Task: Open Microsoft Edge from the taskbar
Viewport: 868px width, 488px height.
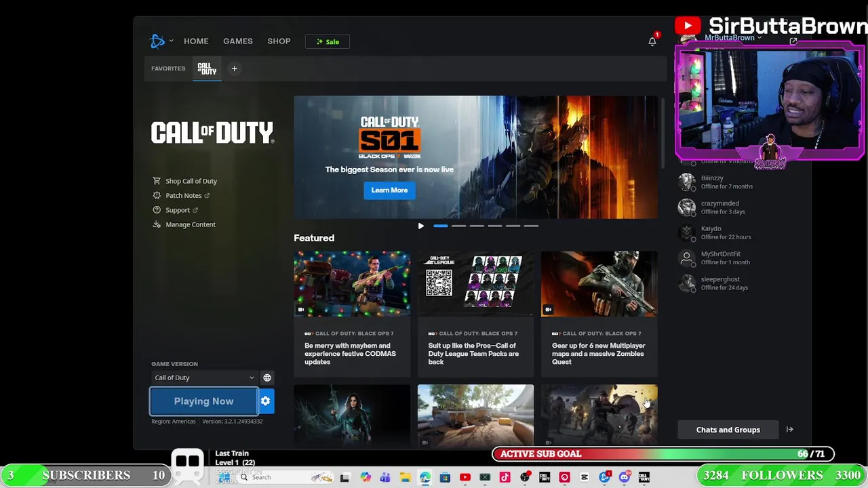Action: tap(425, 477)
